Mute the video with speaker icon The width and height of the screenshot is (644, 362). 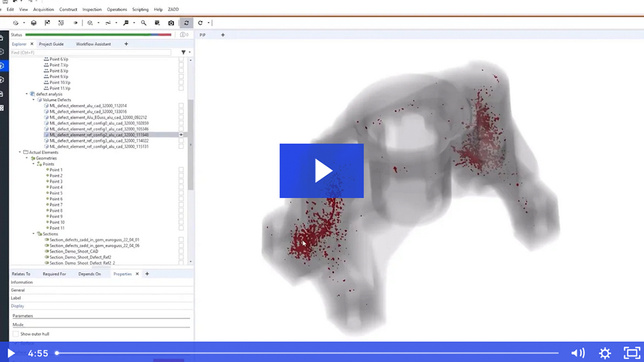[578, 353]
